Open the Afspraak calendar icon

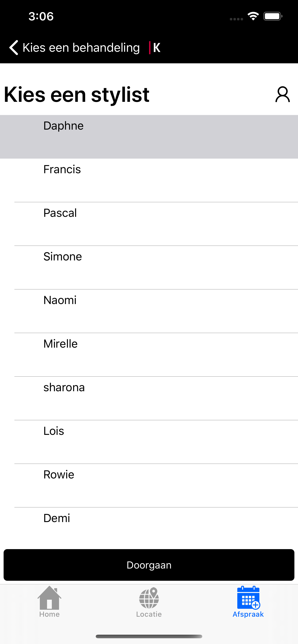(x=248, y=598)
